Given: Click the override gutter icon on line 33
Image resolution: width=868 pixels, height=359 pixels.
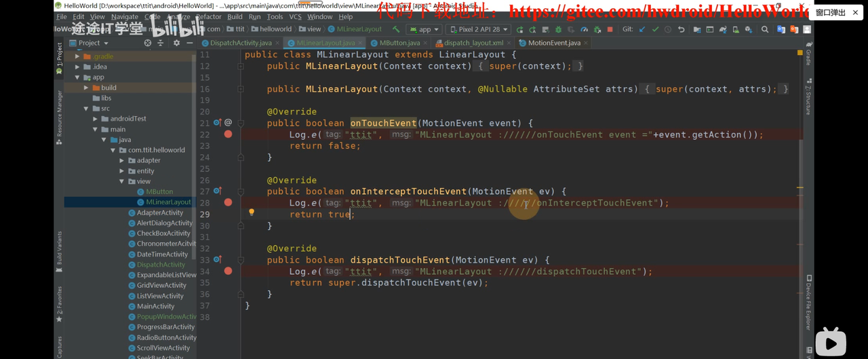Looking at the screenshot, I should tap(218, 260).
